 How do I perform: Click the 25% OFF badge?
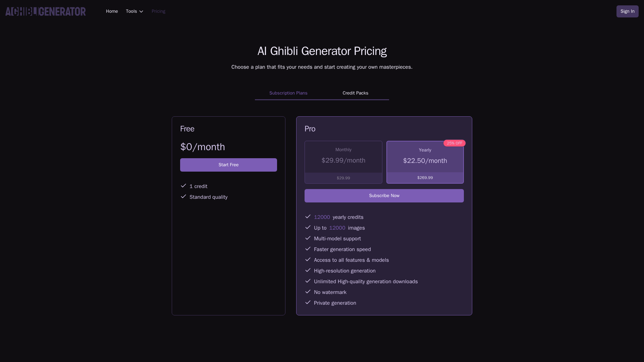454,143
